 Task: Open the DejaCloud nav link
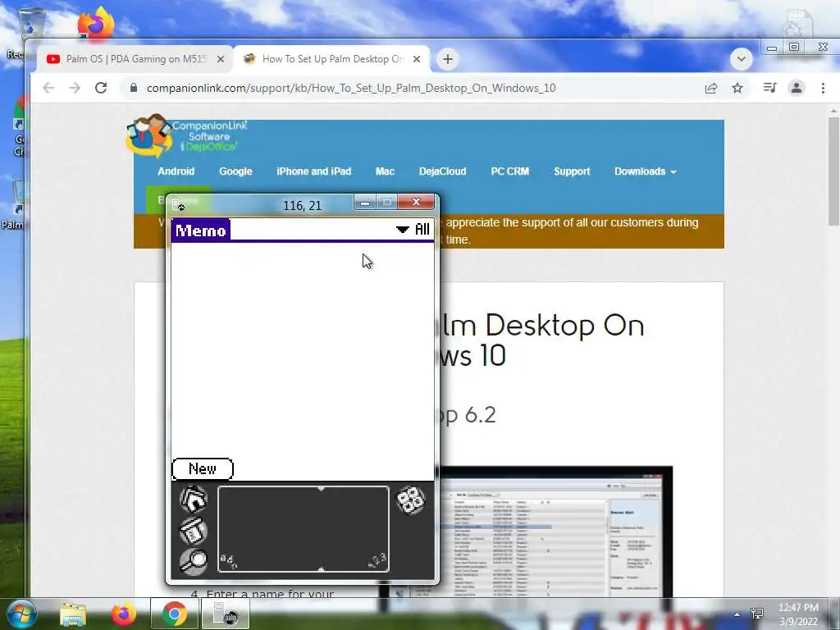pos(442,171)
